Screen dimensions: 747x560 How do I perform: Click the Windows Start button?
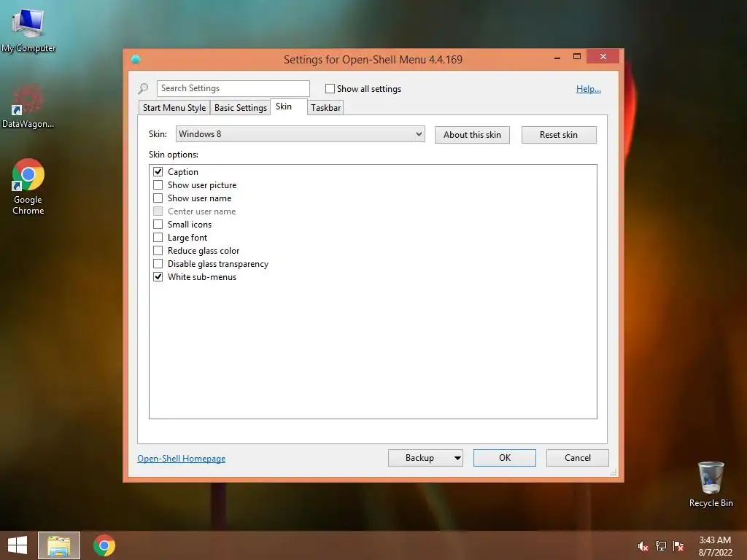[18, 545]
